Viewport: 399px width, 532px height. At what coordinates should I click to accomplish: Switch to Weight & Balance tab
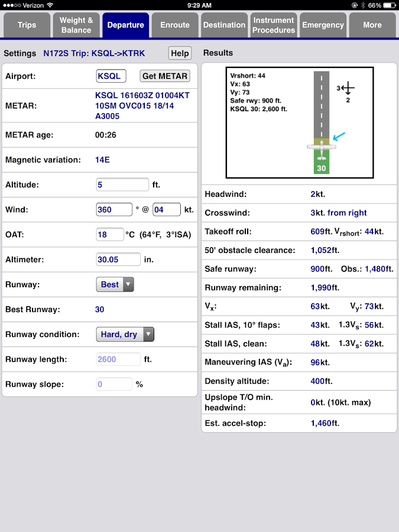[76, 25]
